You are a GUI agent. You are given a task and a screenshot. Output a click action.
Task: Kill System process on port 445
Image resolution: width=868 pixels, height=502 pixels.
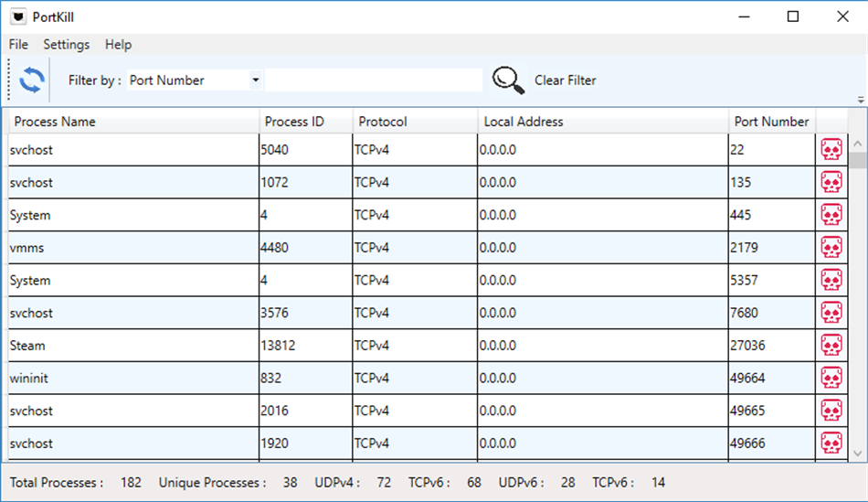pyautogui.click(x=831, y=215)
